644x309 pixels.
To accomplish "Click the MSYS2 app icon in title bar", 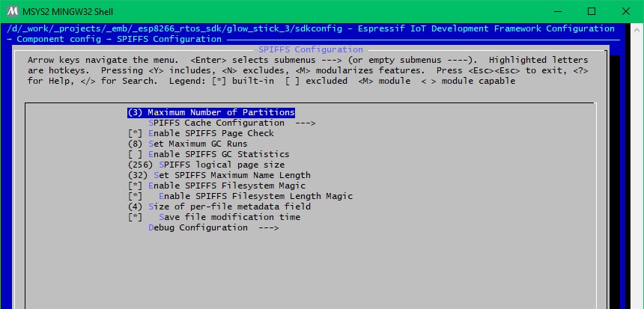I will [x=12, y=11].
